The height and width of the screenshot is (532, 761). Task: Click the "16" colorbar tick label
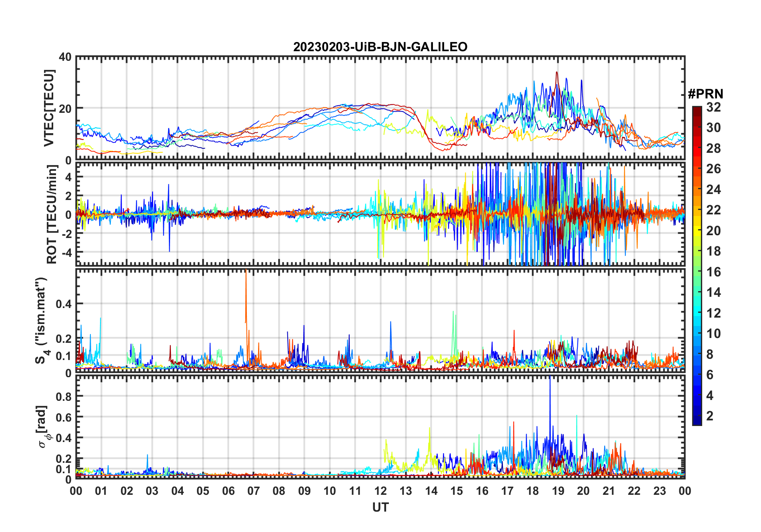click(713, 272)
